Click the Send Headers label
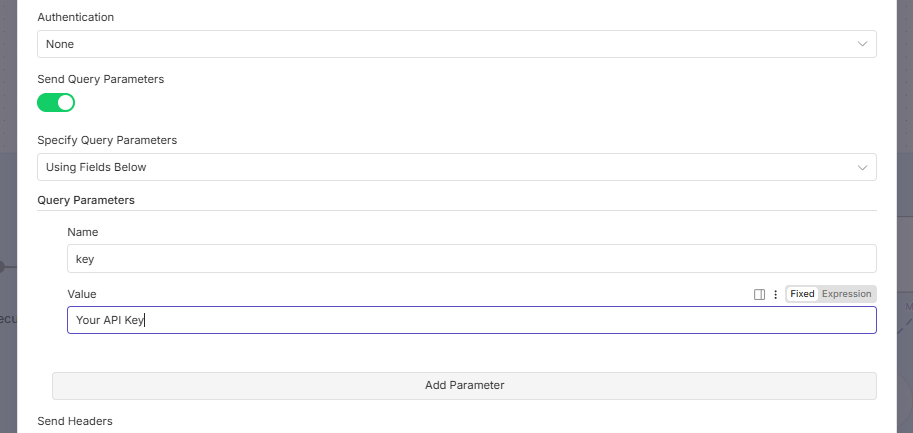913x433 pixels. [75, 421]
